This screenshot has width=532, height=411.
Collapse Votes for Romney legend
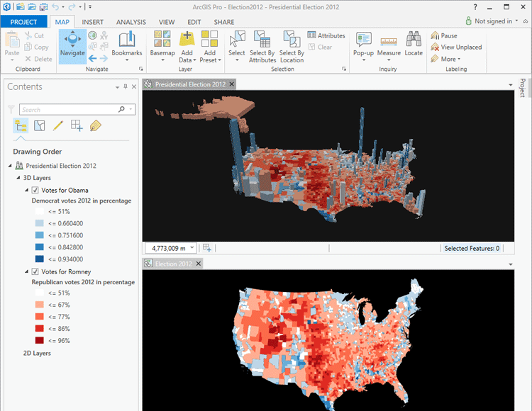tap(26, 271)
